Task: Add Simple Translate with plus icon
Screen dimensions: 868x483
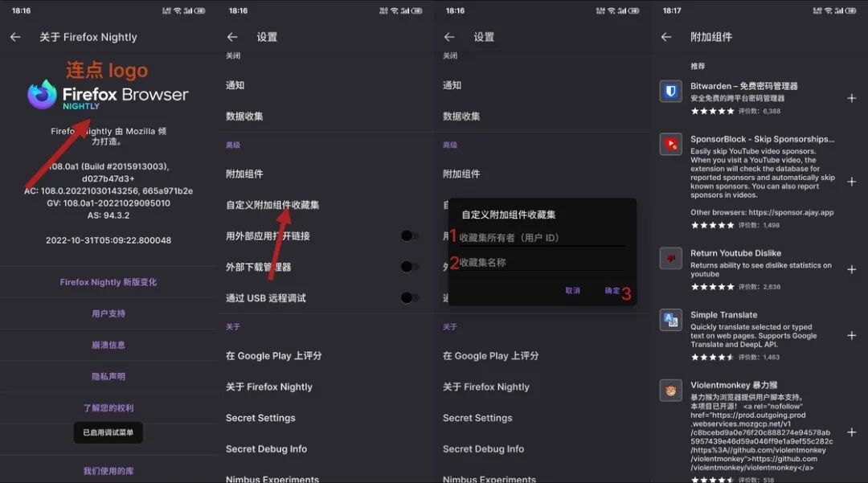Action: point(851,335)
